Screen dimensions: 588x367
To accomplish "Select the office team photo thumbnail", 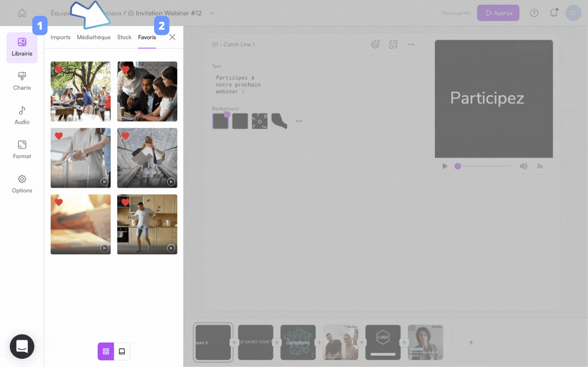I will tap(147, 91).
